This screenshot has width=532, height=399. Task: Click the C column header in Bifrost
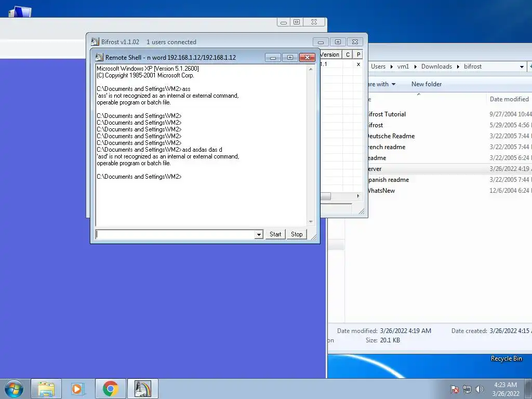pyautogui.click(x=348, y=55)
